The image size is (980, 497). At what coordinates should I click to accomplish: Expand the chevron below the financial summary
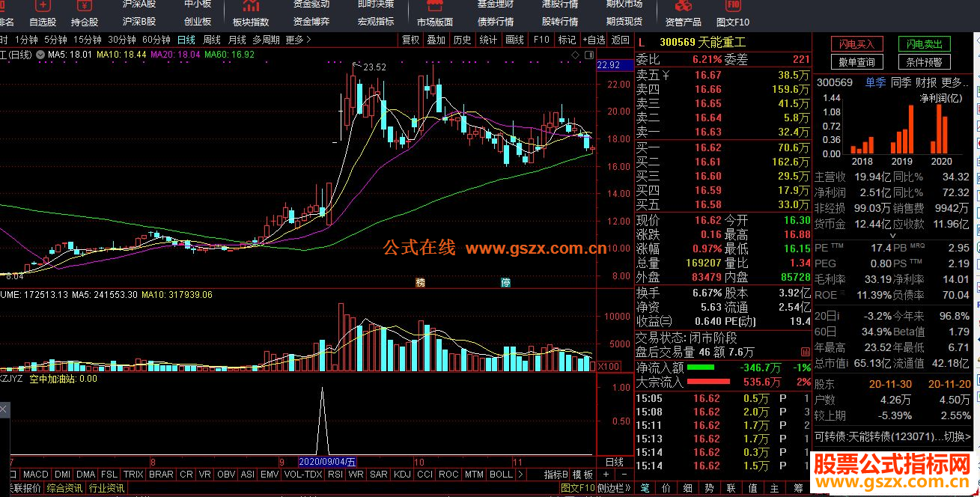point(892,235)
